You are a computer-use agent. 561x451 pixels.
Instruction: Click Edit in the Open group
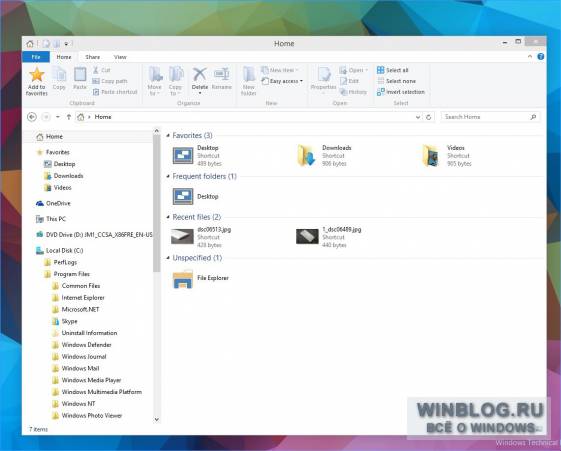tap(349, 81)
